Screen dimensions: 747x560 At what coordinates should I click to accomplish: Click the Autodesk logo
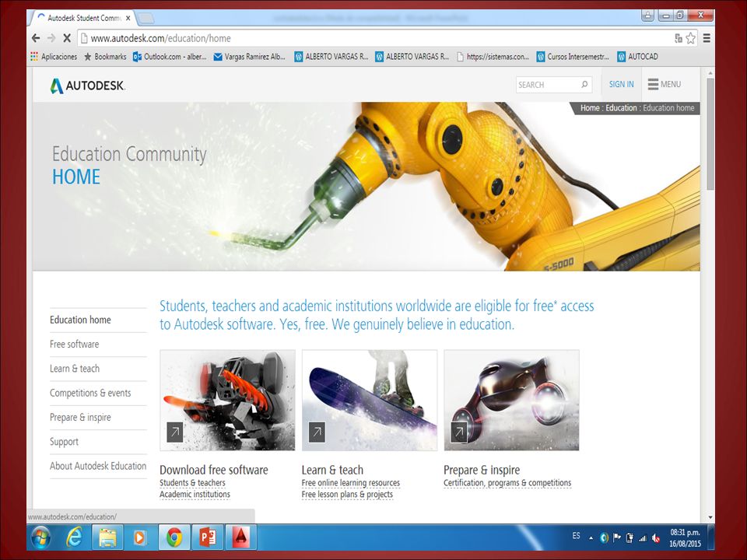(88, 86)
